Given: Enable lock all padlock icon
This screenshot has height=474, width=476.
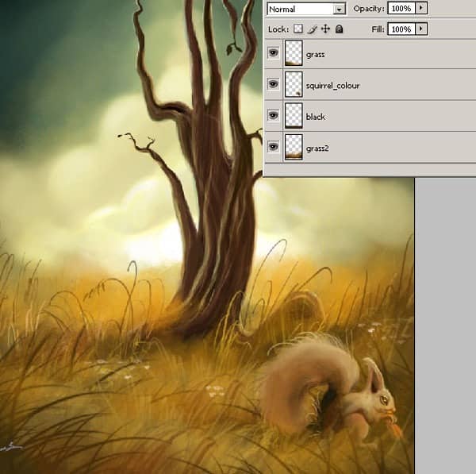Looking at the screenshot, I should click(x=339, y=29).
